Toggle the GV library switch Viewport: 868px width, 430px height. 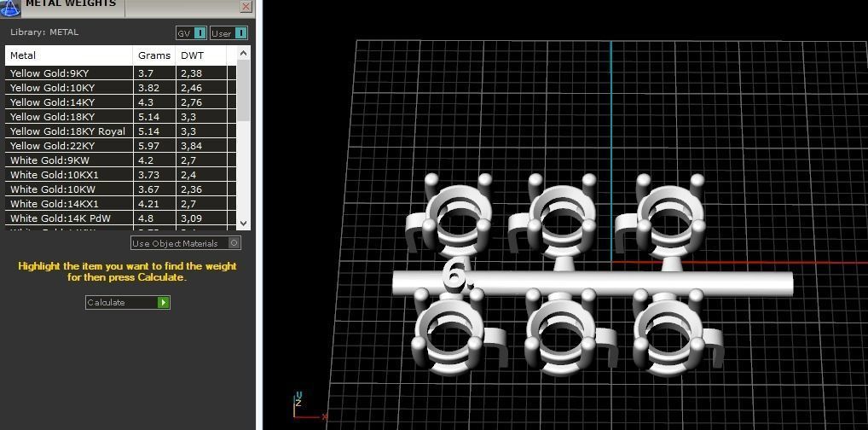point(192,33)
